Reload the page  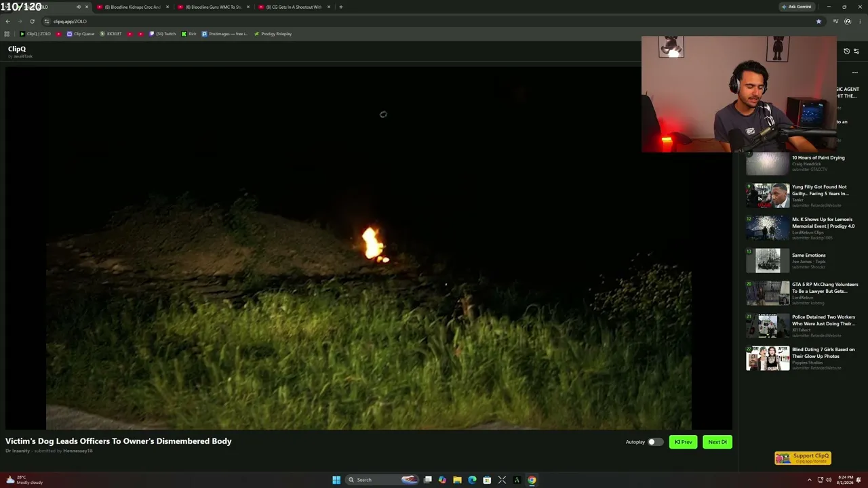pos(32,21)
